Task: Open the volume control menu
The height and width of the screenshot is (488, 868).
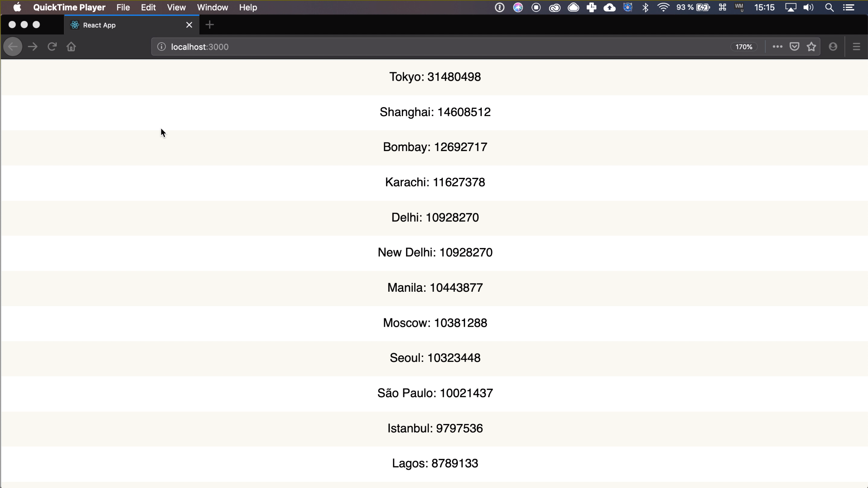Action: tap(809, 7)
